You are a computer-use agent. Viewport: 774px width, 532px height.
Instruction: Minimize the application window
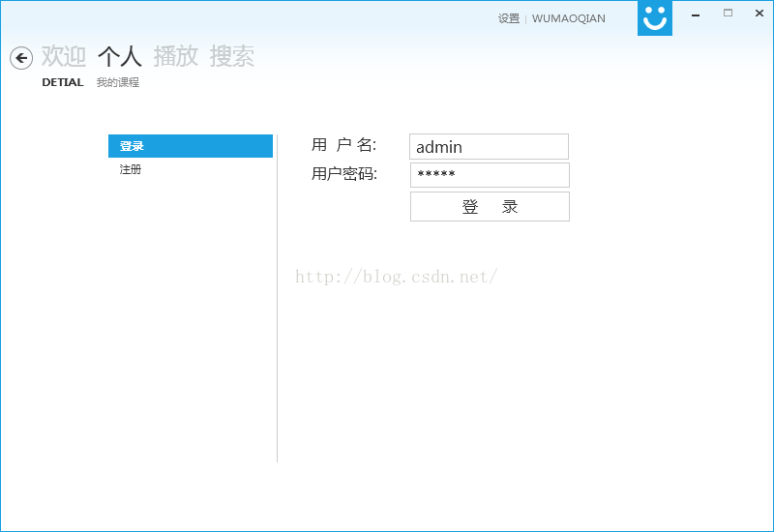point(696,14)
